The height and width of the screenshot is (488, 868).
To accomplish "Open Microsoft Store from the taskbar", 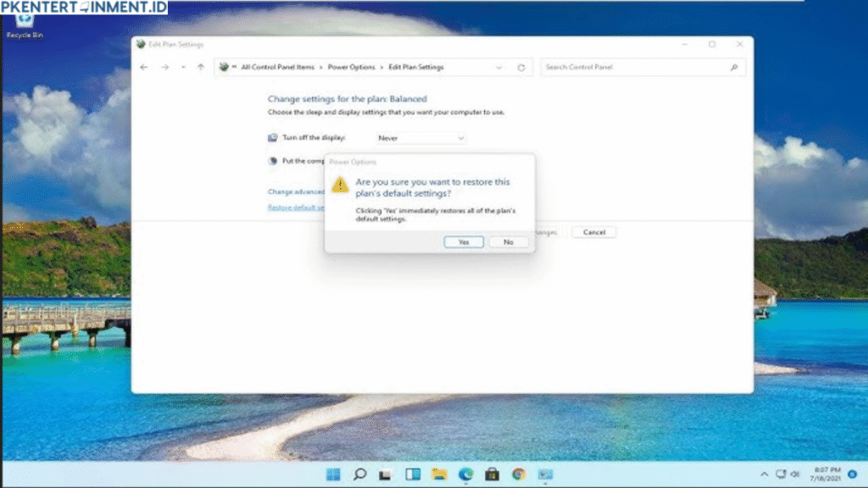I will pos(492,474).
